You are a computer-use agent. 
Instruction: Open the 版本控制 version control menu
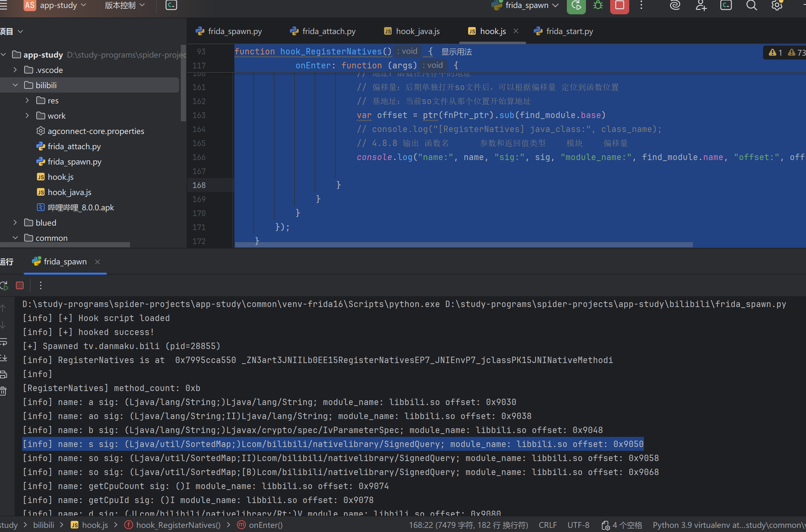[x=124, y=5]
